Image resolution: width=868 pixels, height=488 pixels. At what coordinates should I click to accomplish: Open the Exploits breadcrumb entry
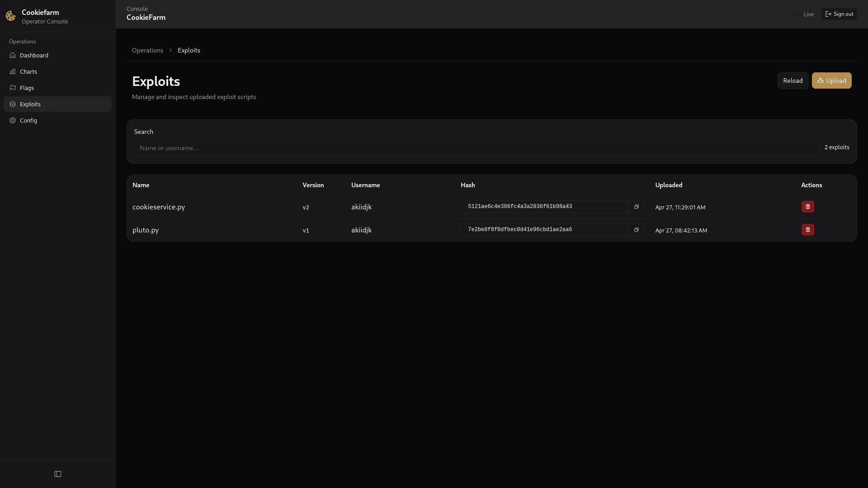point(189,50)
